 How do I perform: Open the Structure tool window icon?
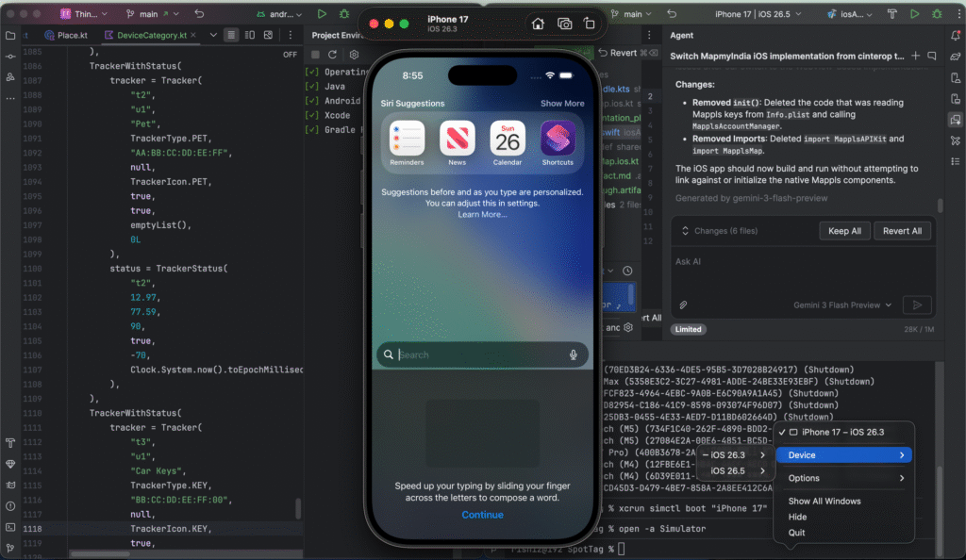pyautogui.click(x=10, y=77)
